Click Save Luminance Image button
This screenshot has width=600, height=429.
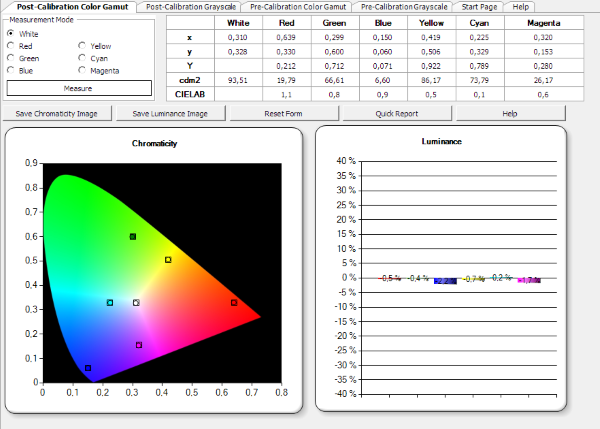pos(170,114)
